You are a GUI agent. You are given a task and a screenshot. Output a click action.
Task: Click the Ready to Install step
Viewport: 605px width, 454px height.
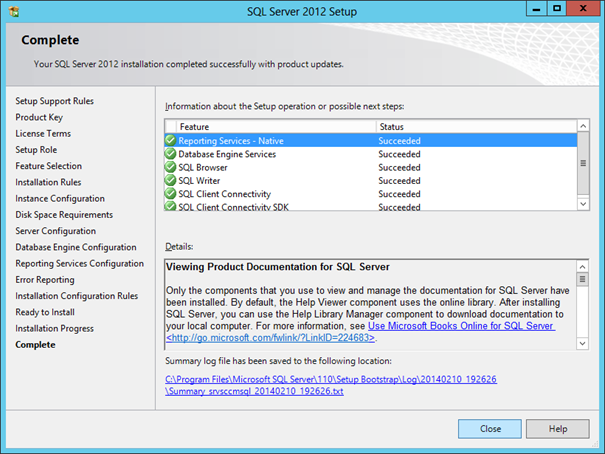(x=45, y=312)
